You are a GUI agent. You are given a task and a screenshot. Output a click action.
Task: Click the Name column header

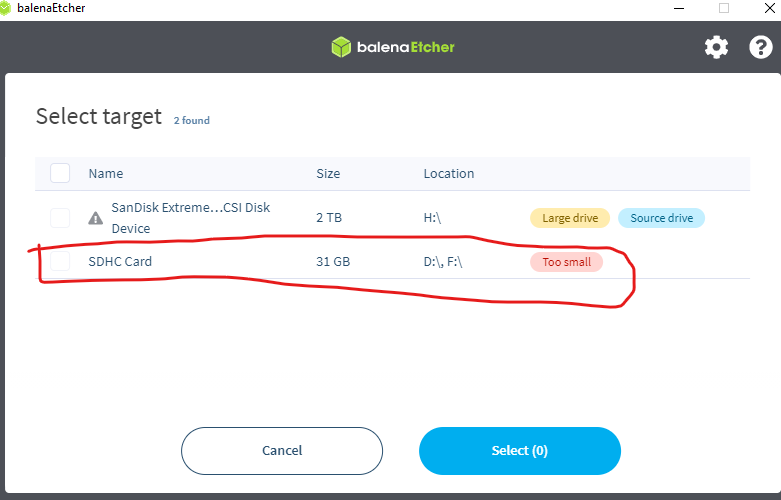106,173
